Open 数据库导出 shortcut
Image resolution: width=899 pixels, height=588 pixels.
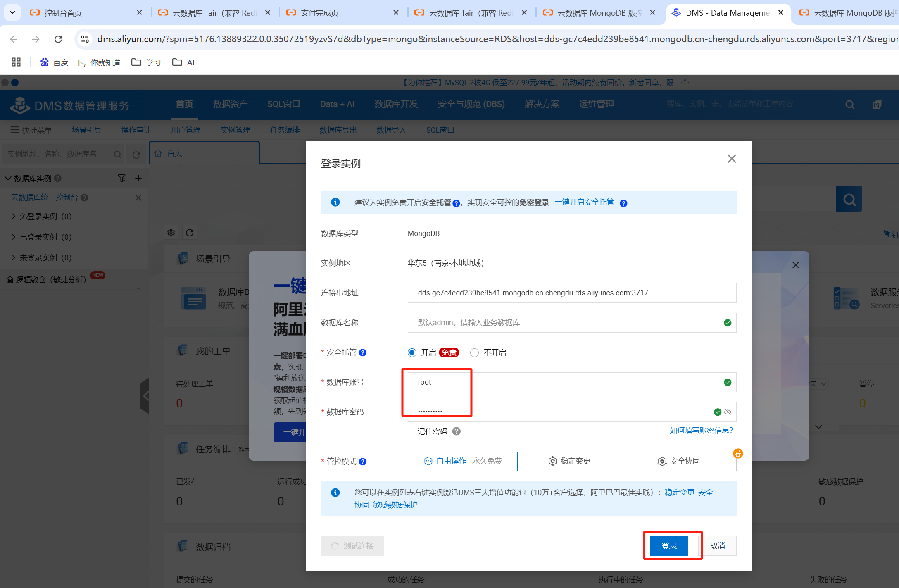pos(338,130)
